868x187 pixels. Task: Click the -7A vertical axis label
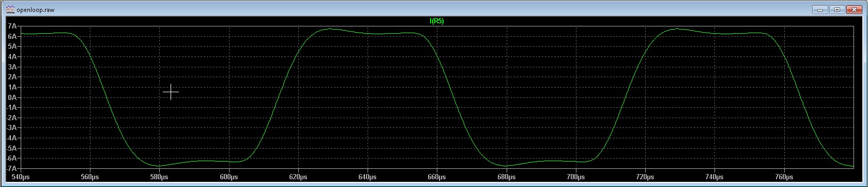pyautogui.click(x=11, y=169)
